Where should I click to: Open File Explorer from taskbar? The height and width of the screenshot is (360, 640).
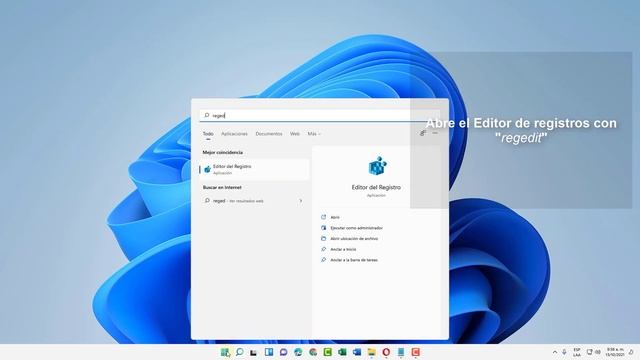coord(371,352)
